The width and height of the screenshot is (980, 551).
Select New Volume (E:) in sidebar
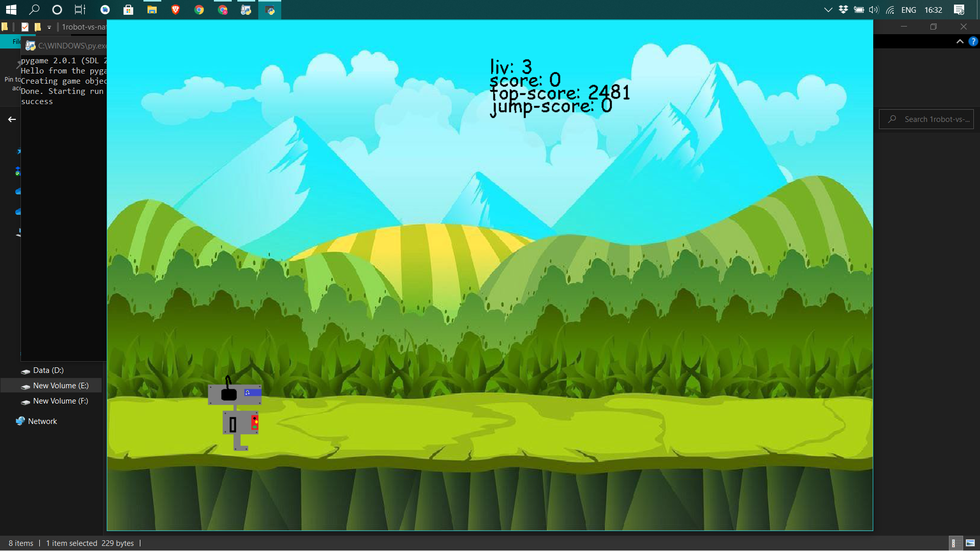coord(60,386)
